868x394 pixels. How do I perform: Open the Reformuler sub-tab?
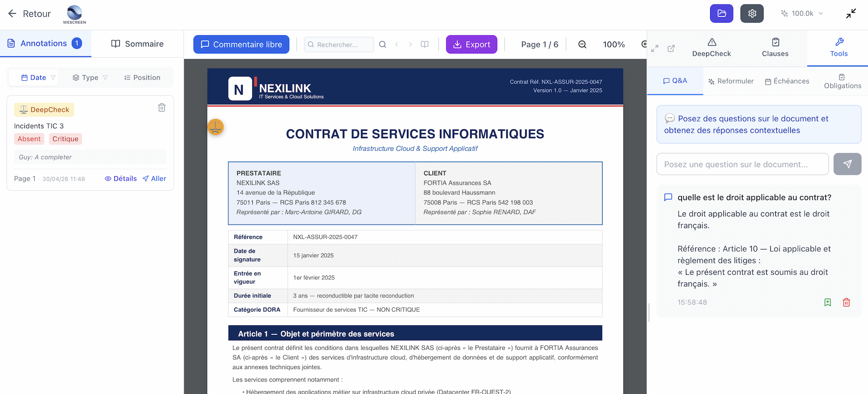(731, 81)
